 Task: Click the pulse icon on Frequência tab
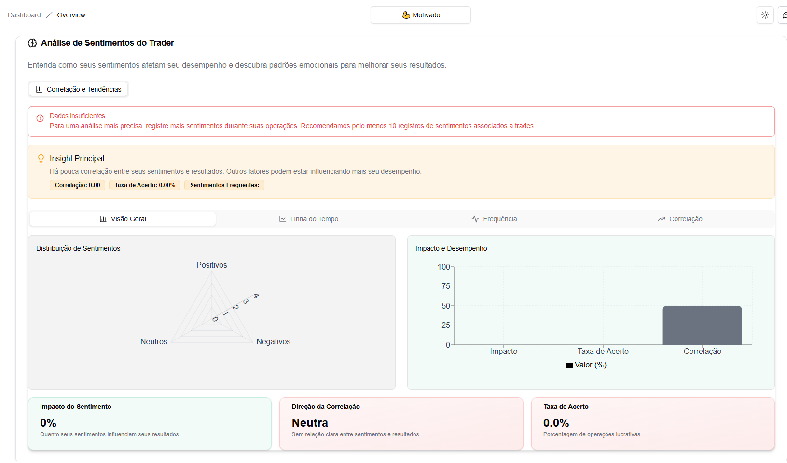[475, 219]
